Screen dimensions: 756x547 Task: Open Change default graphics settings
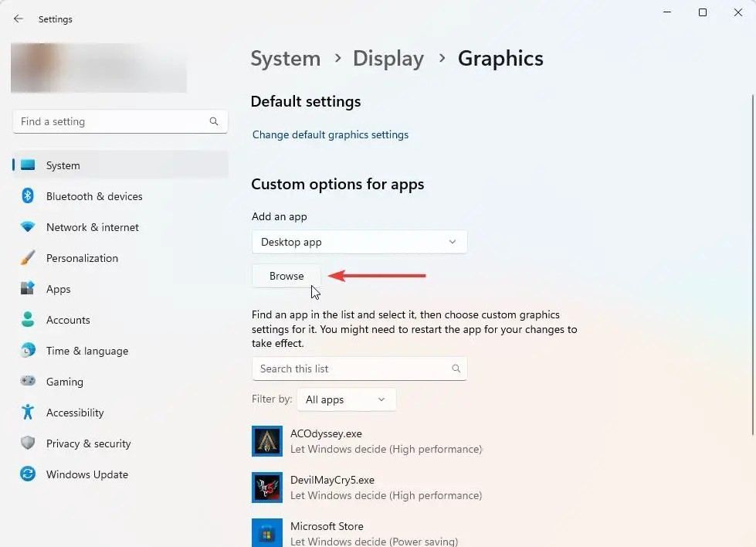pos(331,134)
